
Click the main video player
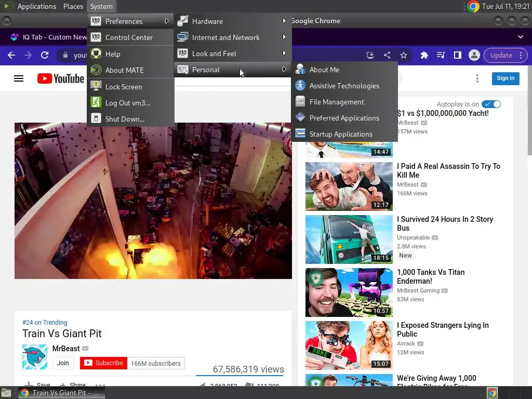[153, 201]
